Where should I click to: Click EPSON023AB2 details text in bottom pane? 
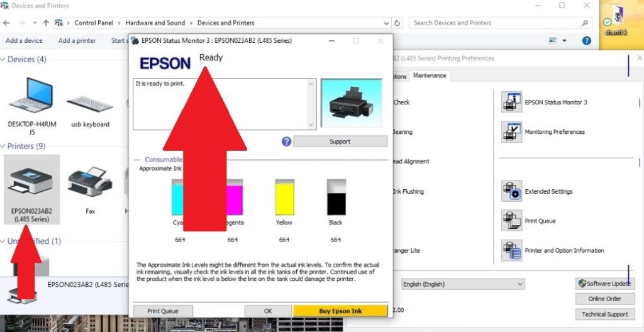(x=88, y=284)
